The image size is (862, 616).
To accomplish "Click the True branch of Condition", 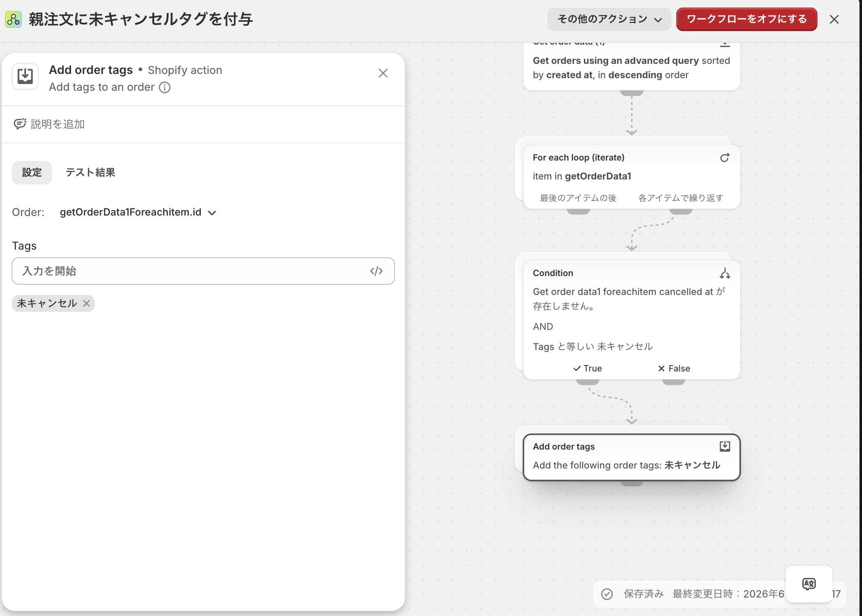I will click(587, 369).
